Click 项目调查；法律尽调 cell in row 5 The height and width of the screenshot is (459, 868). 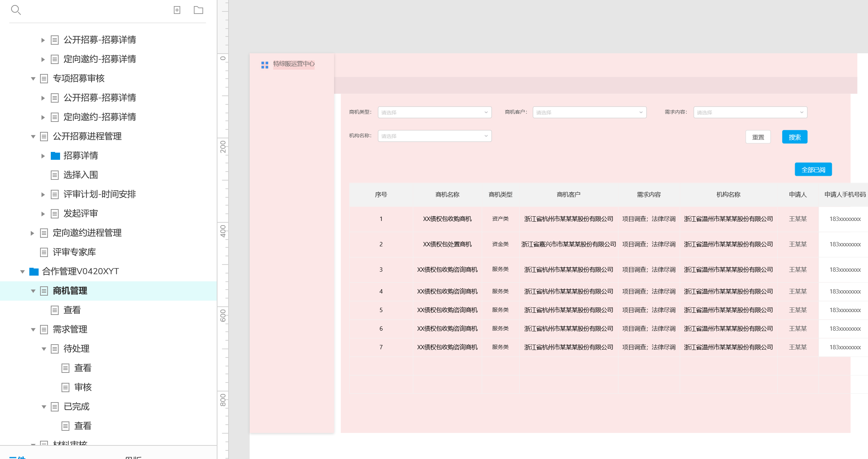pyautogui.click(x=649, y=310)
